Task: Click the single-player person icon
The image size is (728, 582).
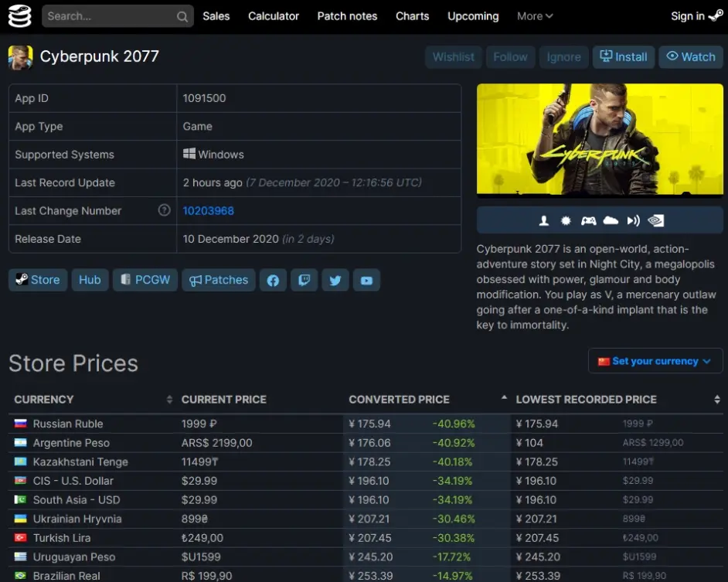Action: click(x=543, y=220)
